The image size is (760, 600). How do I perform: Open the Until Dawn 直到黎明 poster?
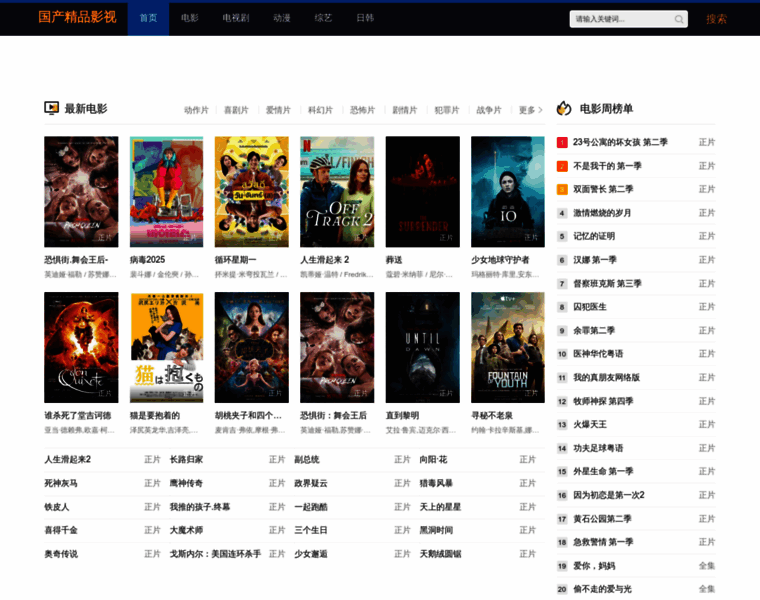pyautogui.click(x=423, y=347)
